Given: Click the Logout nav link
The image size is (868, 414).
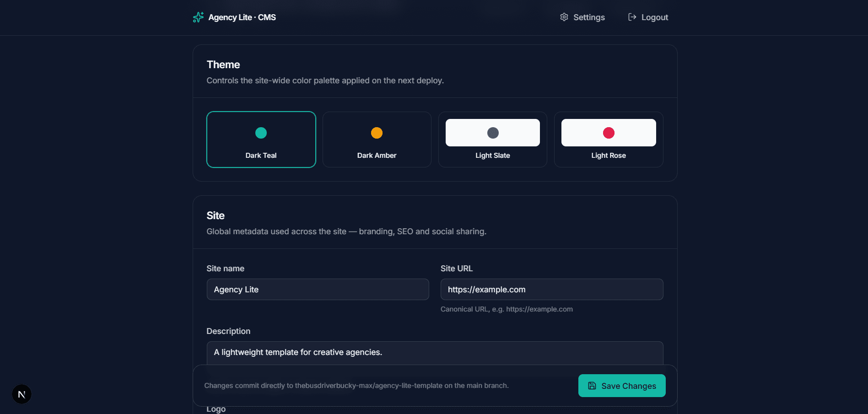Looking at the screenshot, I should point(648,17).
